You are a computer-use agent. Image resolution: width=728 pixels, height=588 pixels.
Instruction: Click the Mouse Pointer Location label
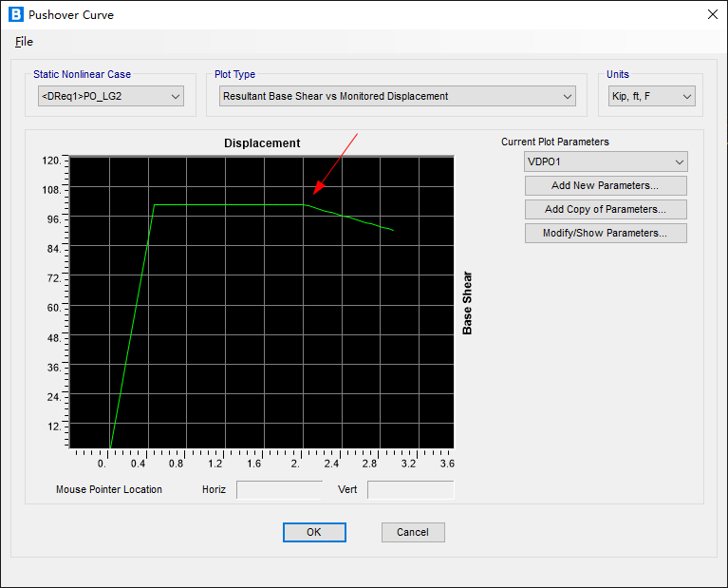click(109, 489)
